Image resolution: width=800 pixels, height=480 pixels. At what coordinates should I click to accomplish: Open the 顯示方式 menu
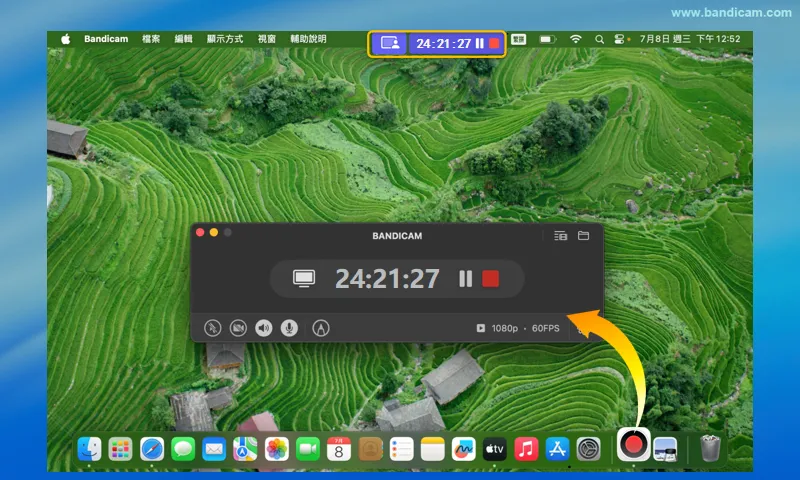point(225,39)
